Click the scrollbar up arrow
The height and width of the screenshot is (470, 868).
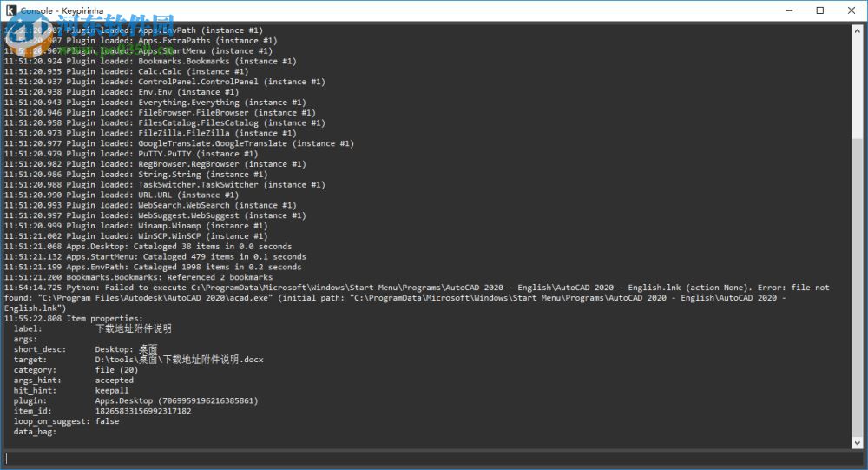pyautogui.click(x=857, y=31)
